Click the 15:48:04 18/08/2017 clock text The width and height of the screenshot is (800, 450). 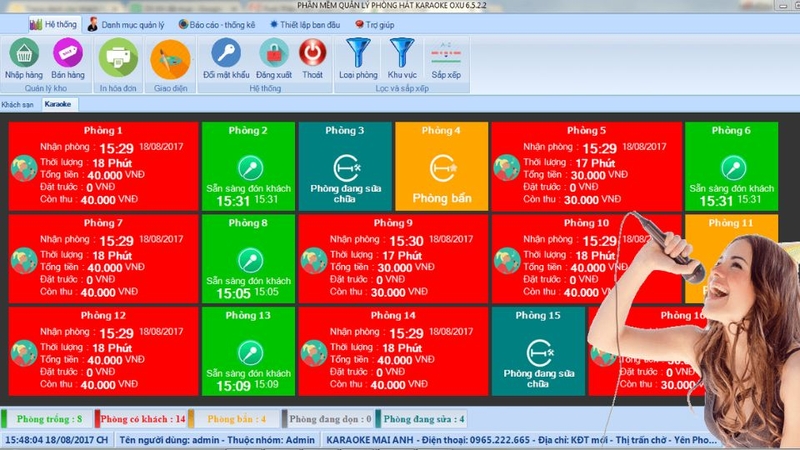click(x=57, y=440)
